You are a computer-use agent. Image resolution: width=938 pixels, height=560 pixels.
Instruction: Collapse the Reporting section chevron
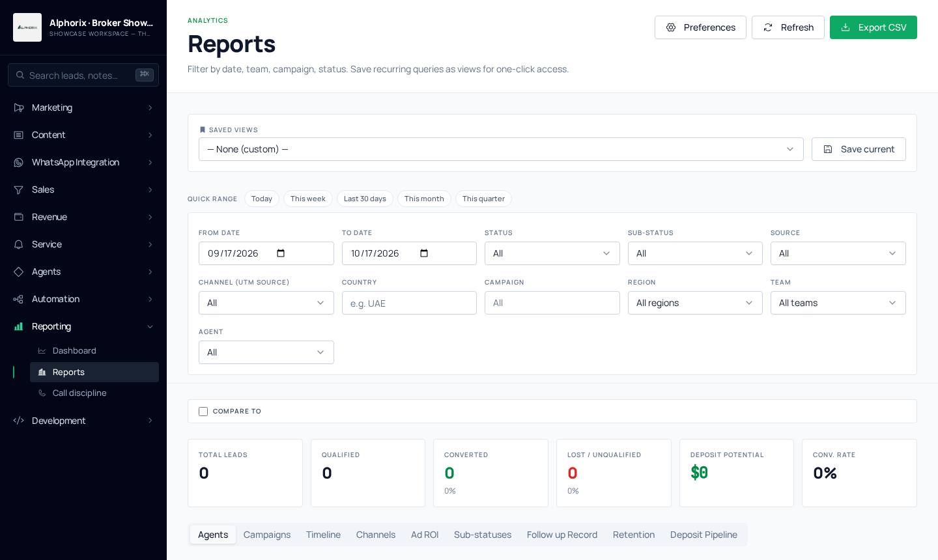point(150,326)
